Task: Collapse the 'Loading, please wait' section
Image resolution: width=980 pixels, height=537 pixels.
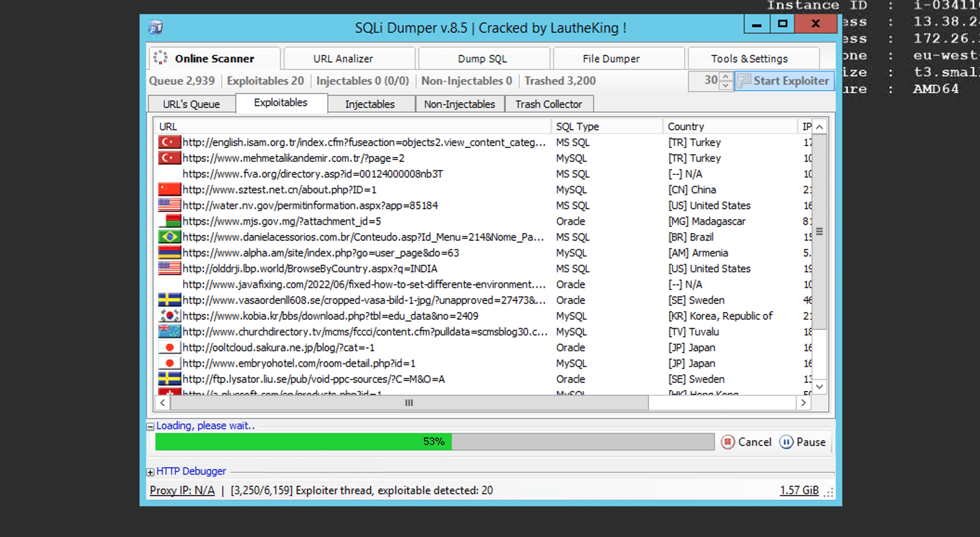Action: tap(151, 426)
